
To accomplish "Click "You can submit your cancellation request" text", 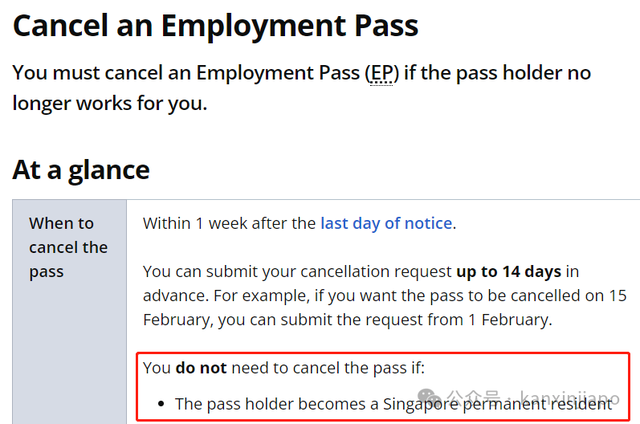I will click(x=298, y=272).
